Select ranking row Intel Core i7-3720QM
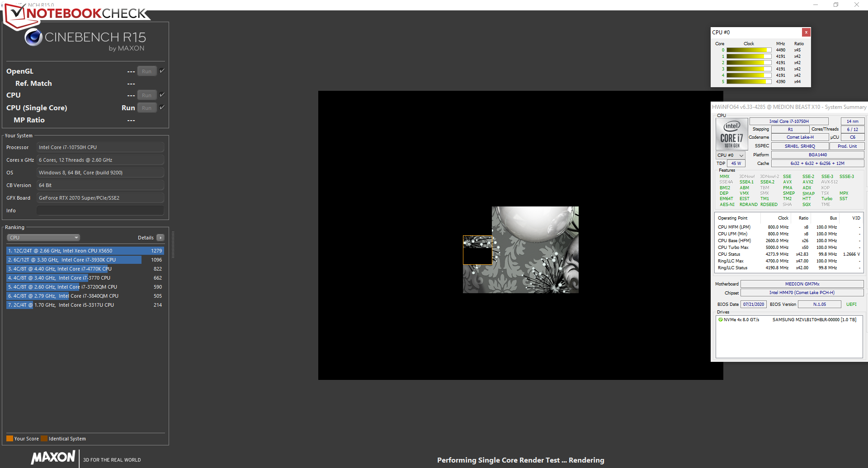 pyautogui.click(x=85, y=287)
